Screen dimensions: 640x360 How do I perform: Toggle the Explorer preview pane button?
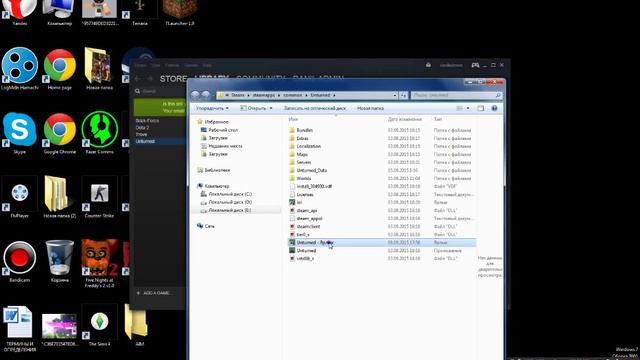pyautogui.click(x=481, y=108)
